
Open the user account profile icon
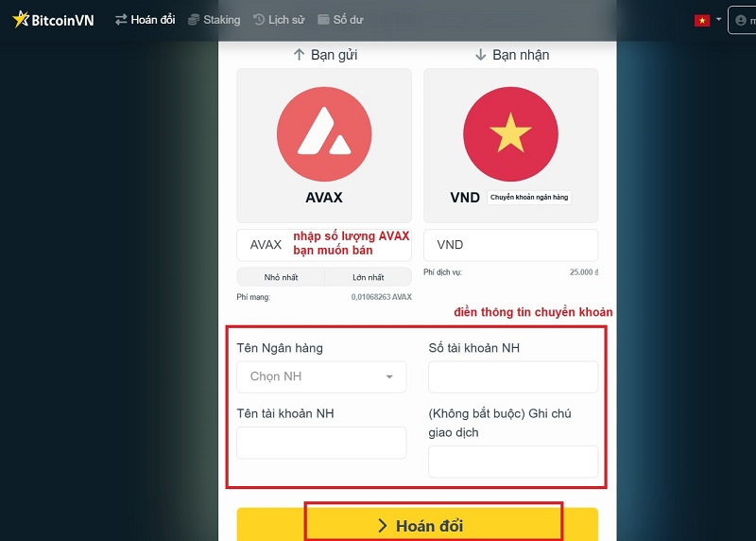click(741, 20)
